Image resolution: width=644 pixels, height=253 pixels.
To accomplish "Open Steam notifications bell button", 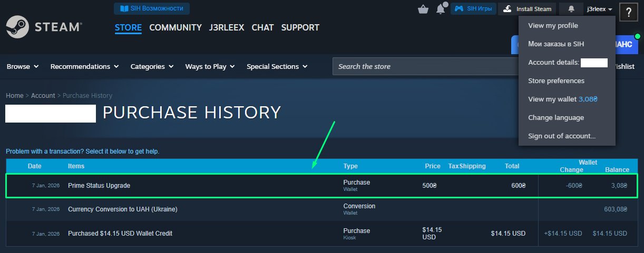I will [x=571, y=9].
